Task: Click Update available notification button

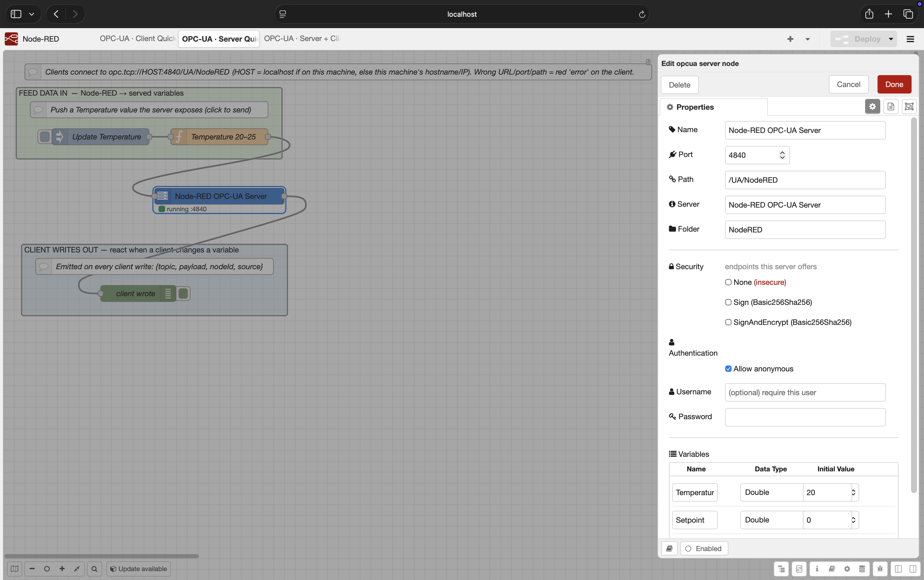Action: coord(138,569)
